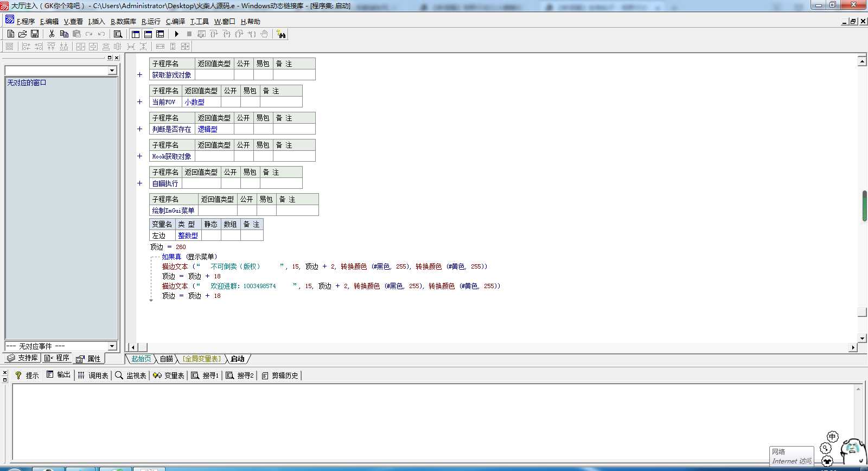Switch to the [全局变量表] editor tab
The width and height of the screenshot is (868, 471).
click(202, 359)
